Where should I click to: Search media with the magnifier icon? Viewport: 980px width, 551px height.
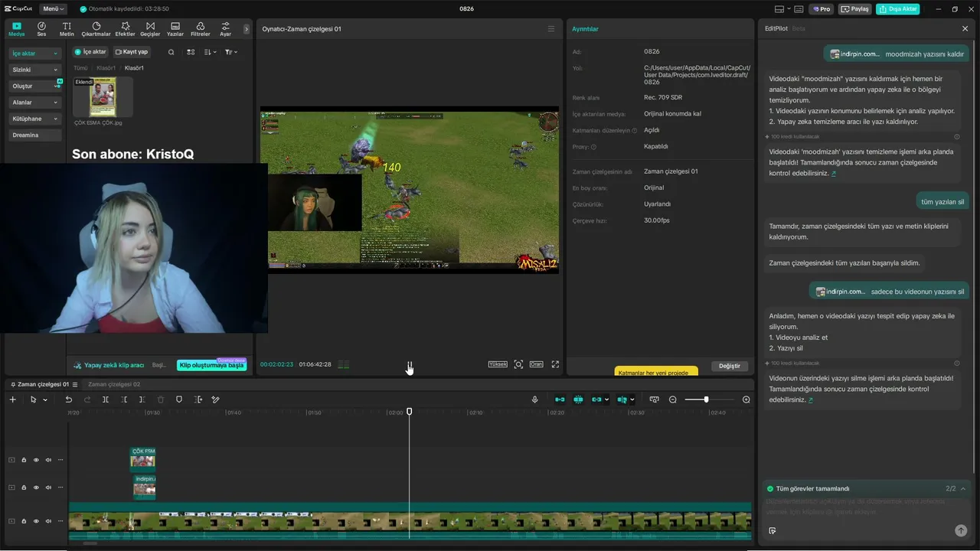(x=171, y=52)
